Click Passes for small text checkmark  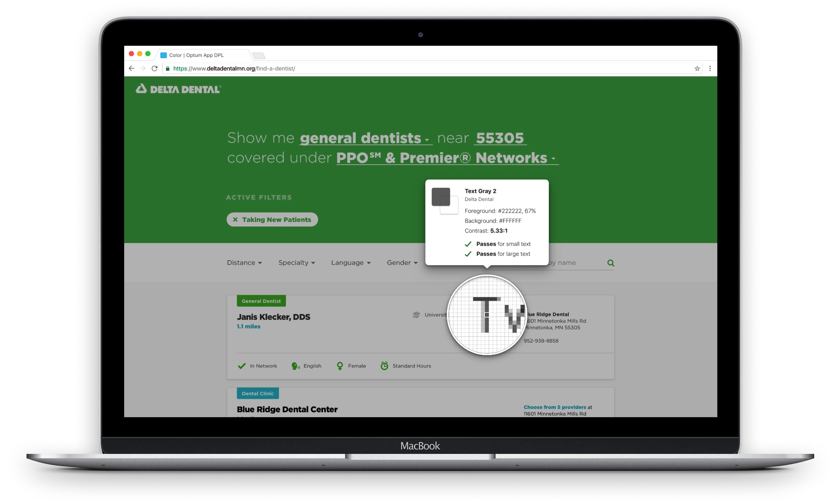(x=468, y=244)
